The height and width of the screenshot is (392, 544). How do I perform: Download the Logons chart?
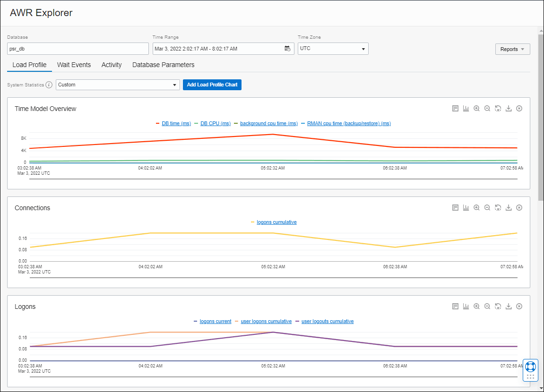point(509,306)
